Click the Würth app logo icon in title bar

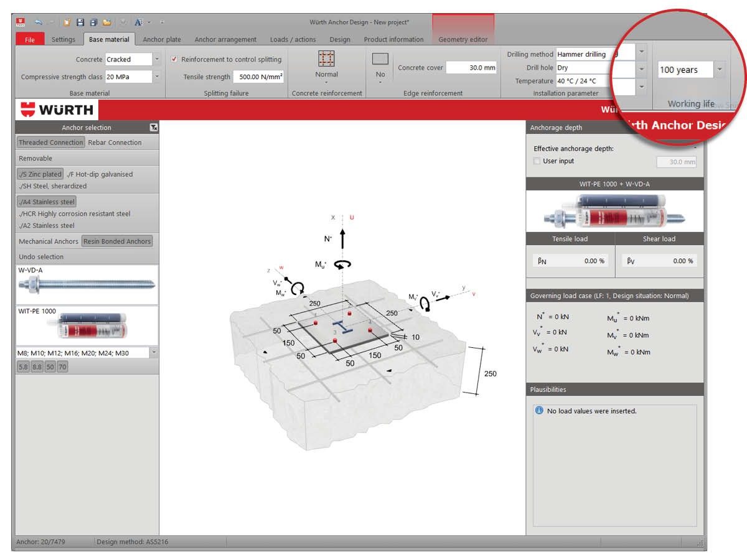(x=21, y=22)
